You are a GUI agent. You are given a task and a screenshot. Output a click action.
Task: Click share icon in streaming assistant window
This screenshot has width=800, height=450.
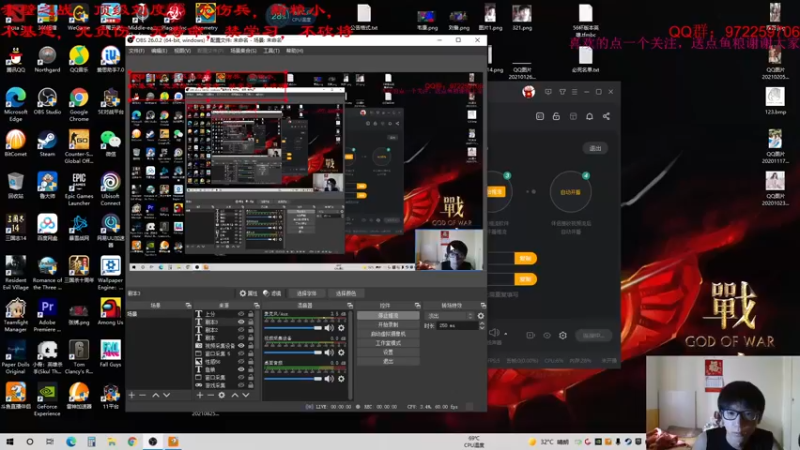point(606,116)
